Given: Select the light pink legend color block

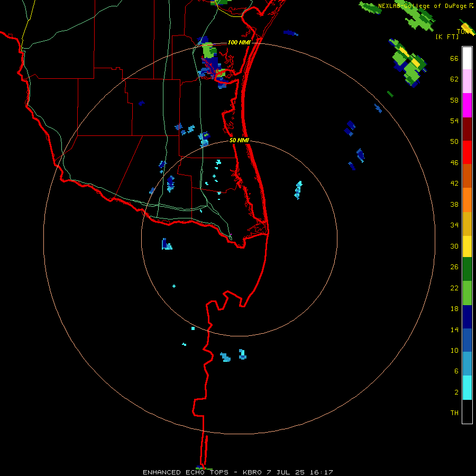Looking at the screenshot, I should (x=467, y=81).
